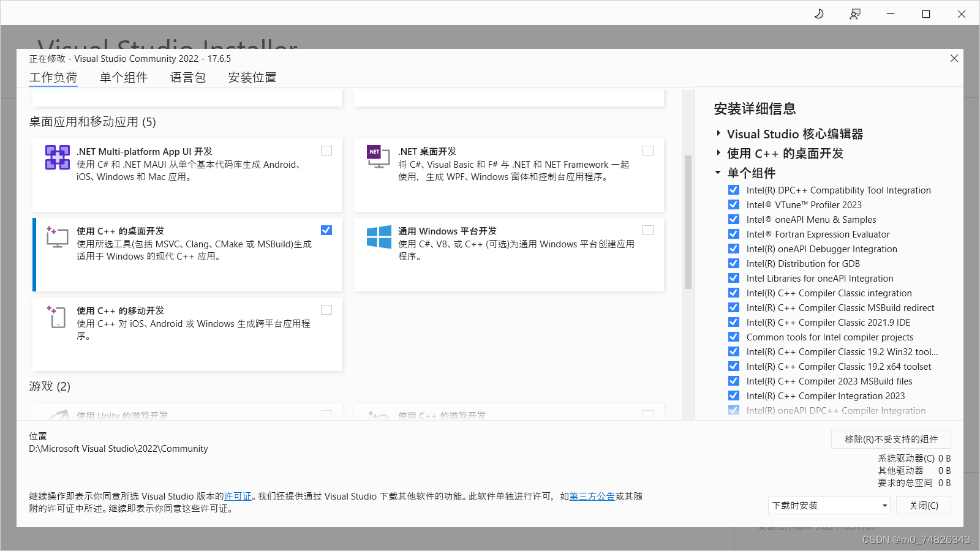Image resolution: width=980 pixels, height=551 pixels.
Task: Click the 移除(R)不受支持的组件 button
Action: coord(891,439)
